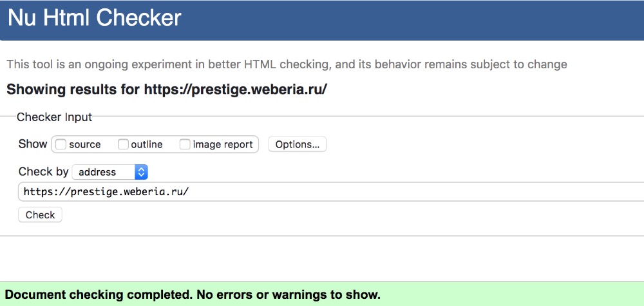644x306 pixels.
Task: Click the 'source' label text
Action: click(85, 145)
